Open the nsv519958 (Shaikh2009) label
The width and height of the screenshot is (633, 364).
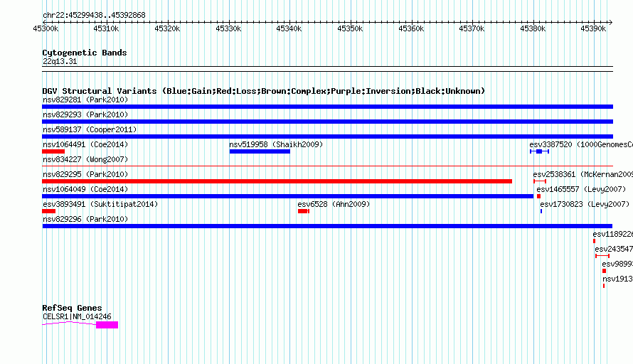click(x=276, y=144)
